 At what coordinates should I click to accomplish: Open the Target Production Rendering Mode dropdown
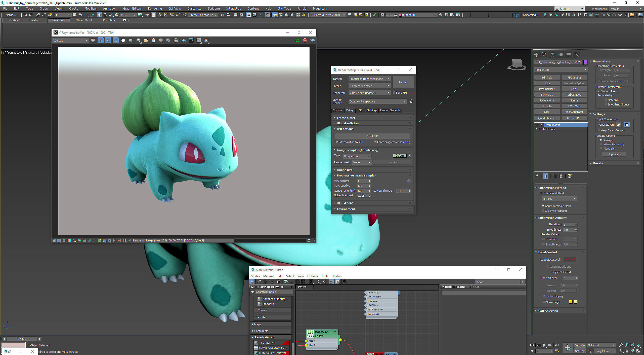pyautogui.click(x=369, y=79)
